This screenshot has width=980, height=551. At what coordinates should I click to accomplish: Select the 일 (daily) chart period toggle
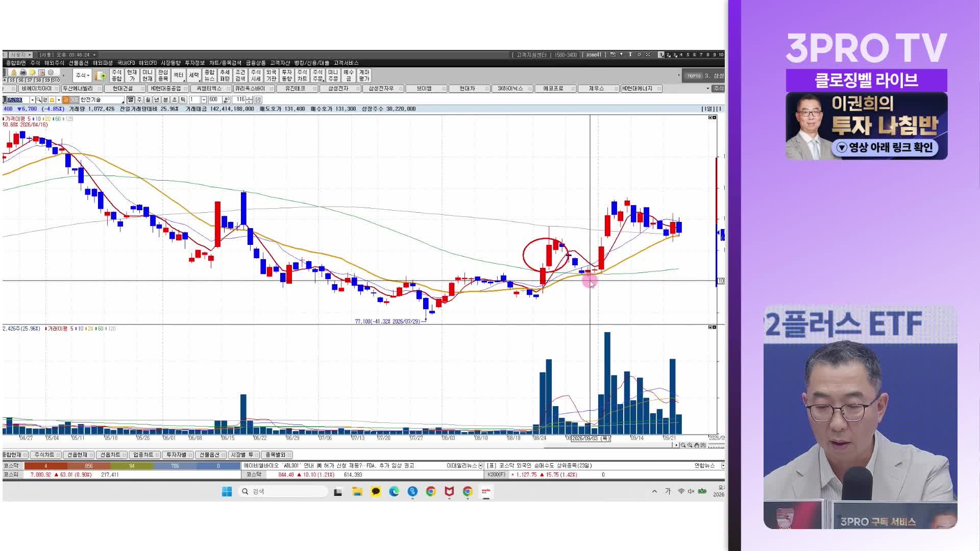coord(131,100)
